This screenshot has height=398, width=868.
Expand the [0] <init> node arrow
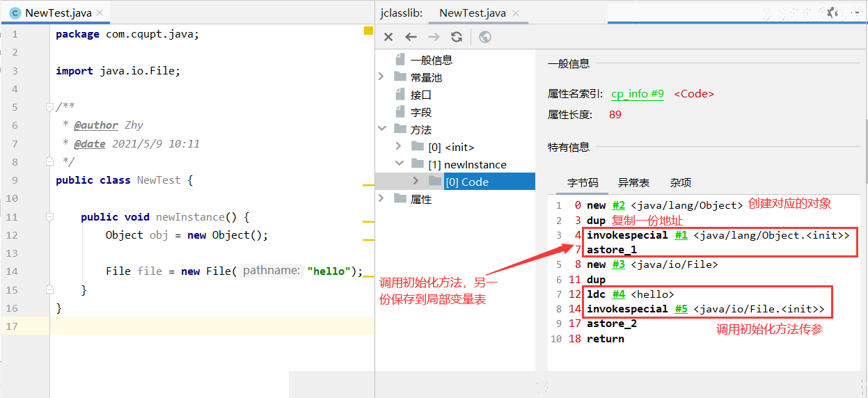click(x=399, y=146)
